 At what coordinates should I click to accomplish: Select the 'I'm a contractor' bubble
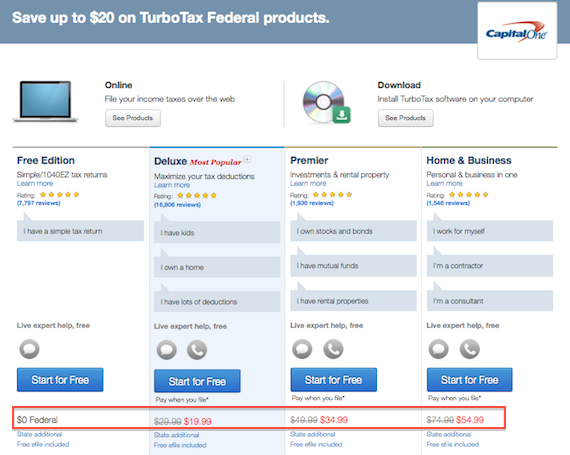[x=490, y=266]
